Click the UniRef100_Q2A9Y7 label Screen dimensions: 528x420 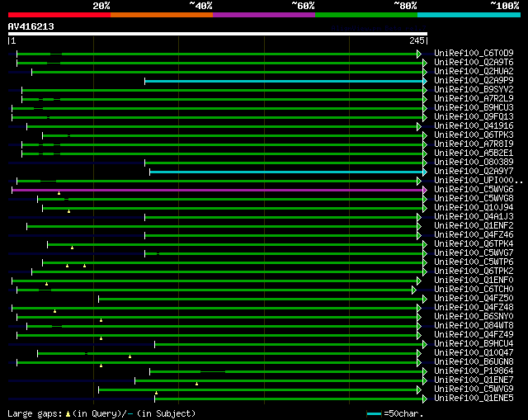tap(474, 172)
